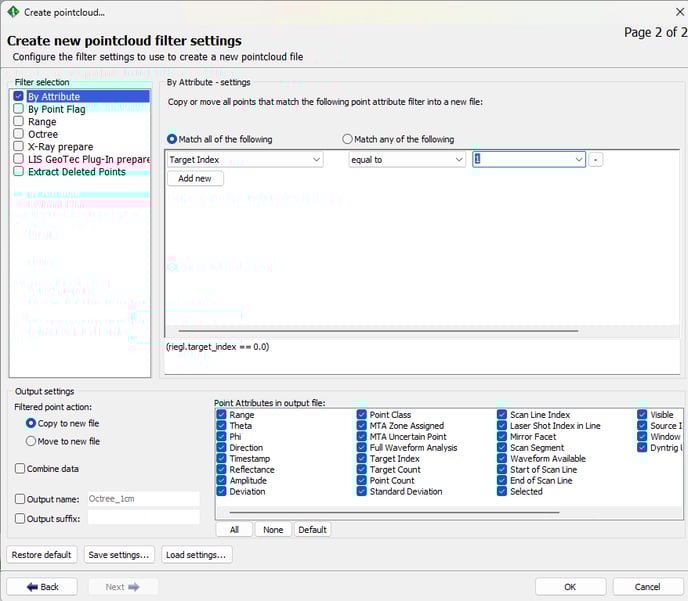This screenshot has height=601, width=688.
Task: Uncheck the Reflectance attribute checkbox
Action: tap(221, 469)
